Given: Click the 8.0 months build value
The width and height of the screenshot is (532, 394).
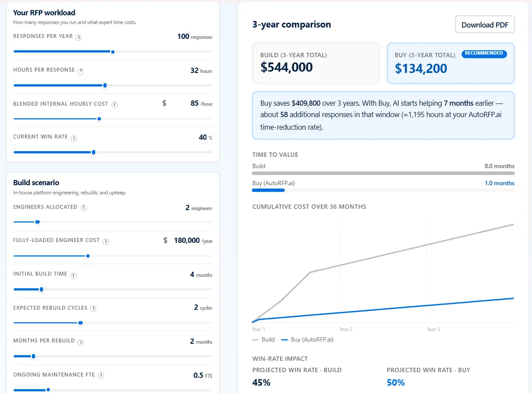Looking at the screenshot, I should point(499,166).
